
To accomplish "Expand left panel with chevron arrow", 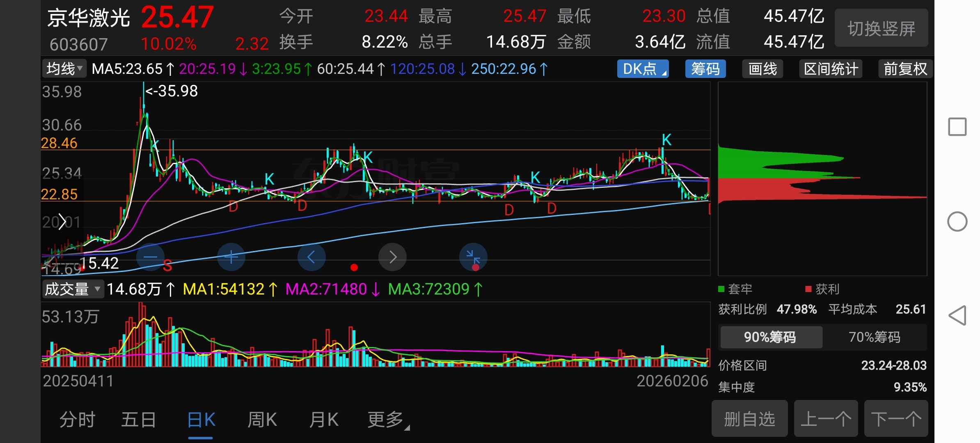I will [62, 222].
